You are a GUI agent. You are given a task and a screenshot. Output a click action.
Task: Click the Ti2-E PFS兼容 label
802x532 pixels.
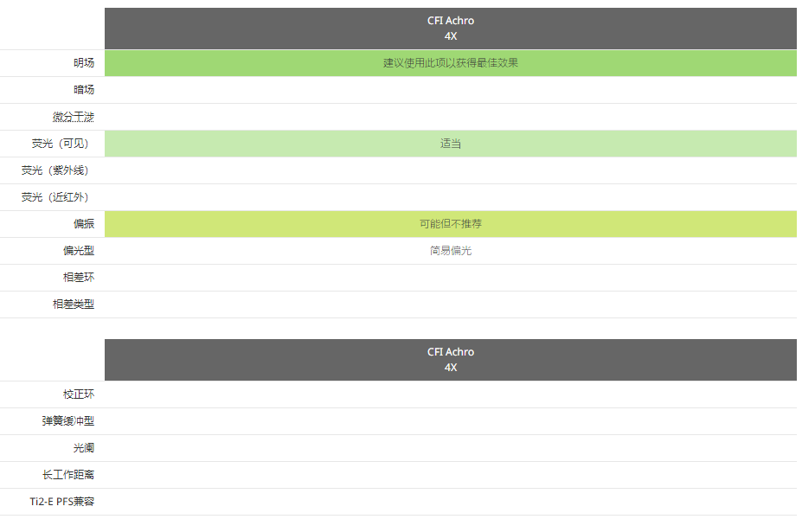[61, 502]
